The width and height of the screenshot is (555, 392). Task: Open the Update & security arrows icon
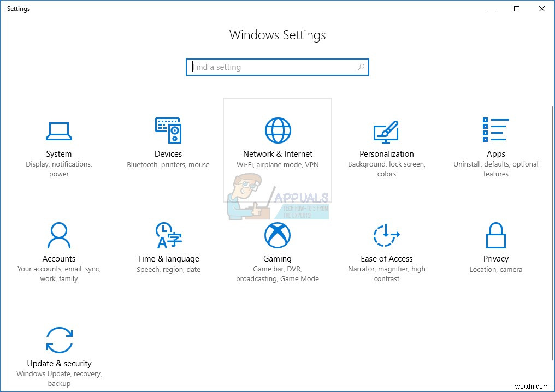click(60, 340)
